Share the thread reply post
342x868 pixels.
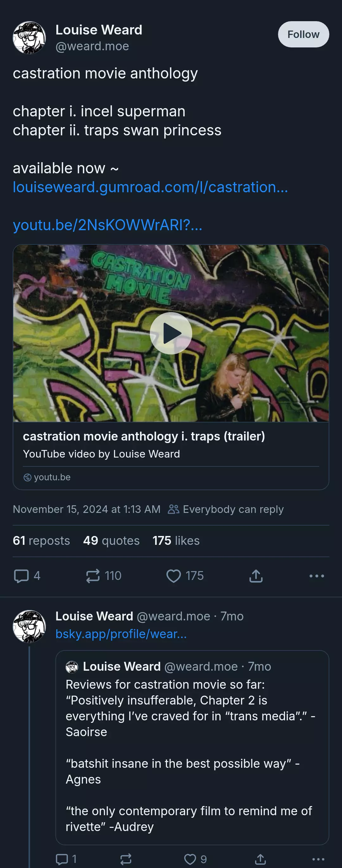coord(260,859)
